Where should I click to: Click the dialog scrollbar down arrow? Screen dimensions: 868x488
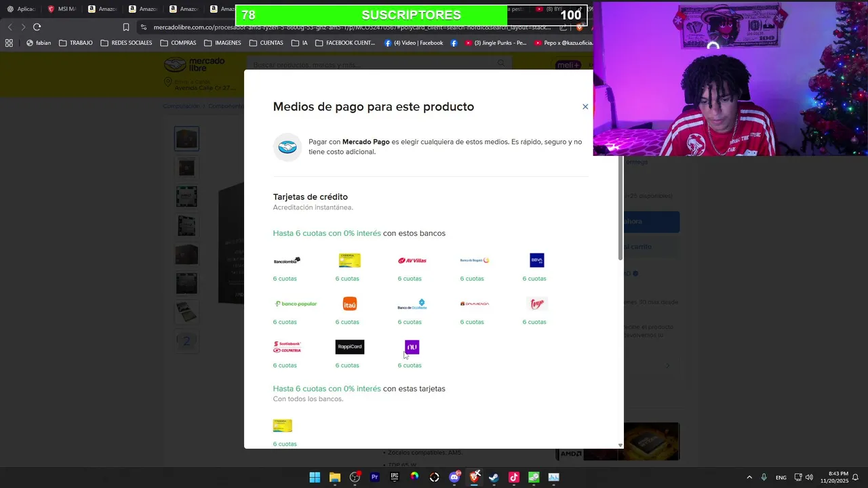tap(620, 445)
